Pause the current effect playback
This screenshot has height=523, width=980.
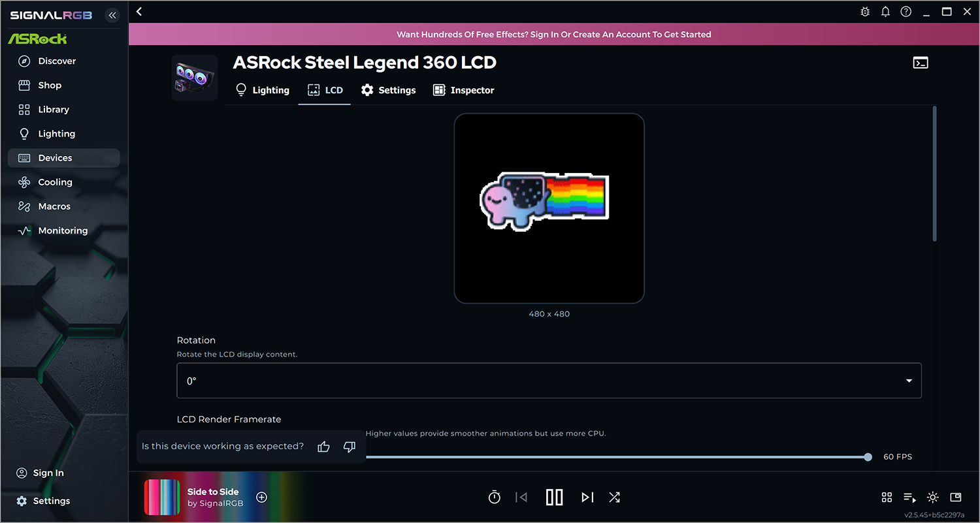(x=554, y=498)
